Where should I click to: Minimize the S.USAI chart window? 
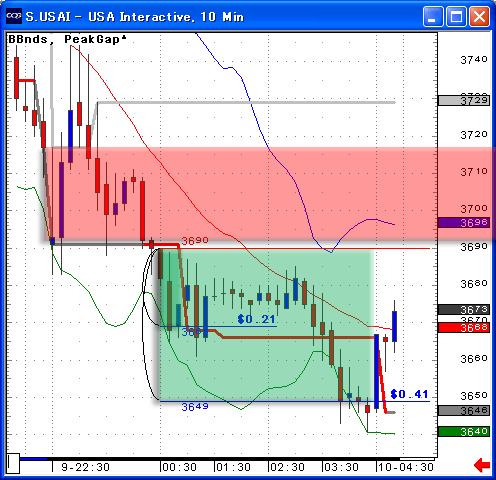pos(433,16)
